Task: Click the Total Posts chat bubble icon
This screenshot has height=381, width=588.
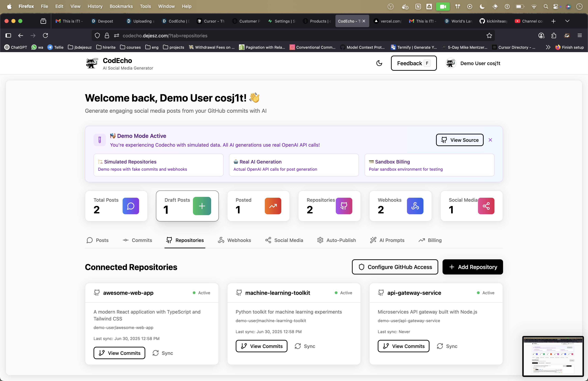Action: [x=131, y=206]
